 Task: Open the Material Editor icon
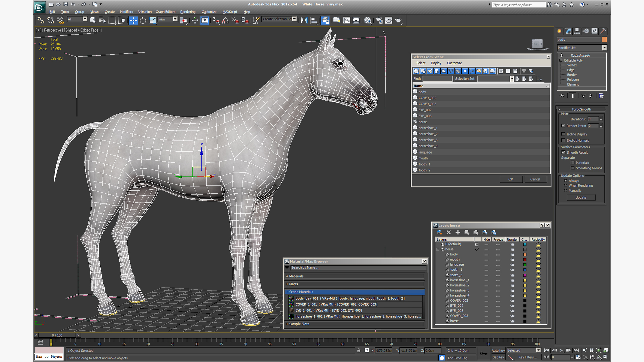(368, 21)
